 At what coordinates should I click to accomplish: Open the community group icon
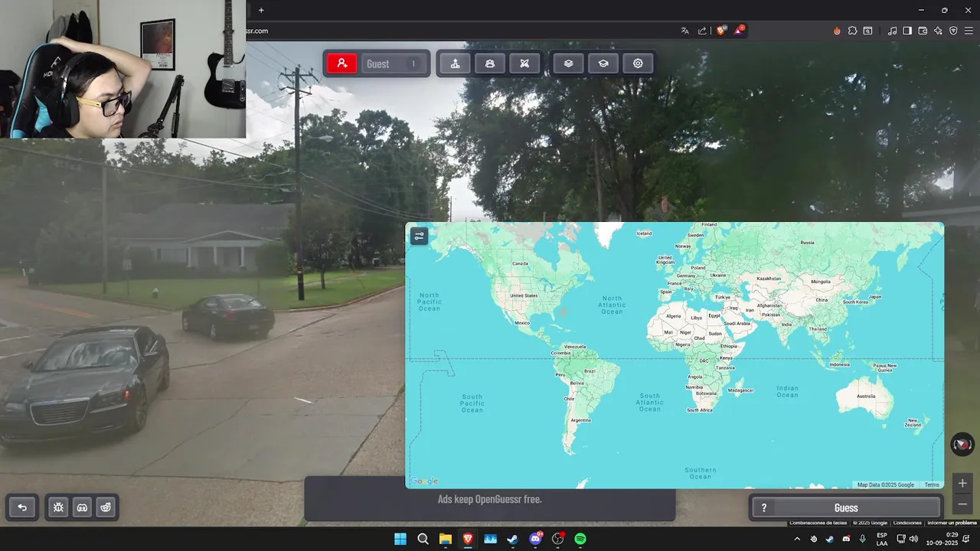pyautogui.click(x=490, y=64)
